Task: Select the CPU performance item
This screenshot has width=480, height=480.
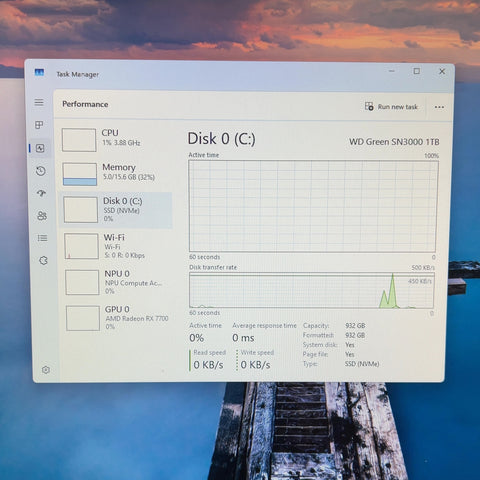Action: pos(116,140)
